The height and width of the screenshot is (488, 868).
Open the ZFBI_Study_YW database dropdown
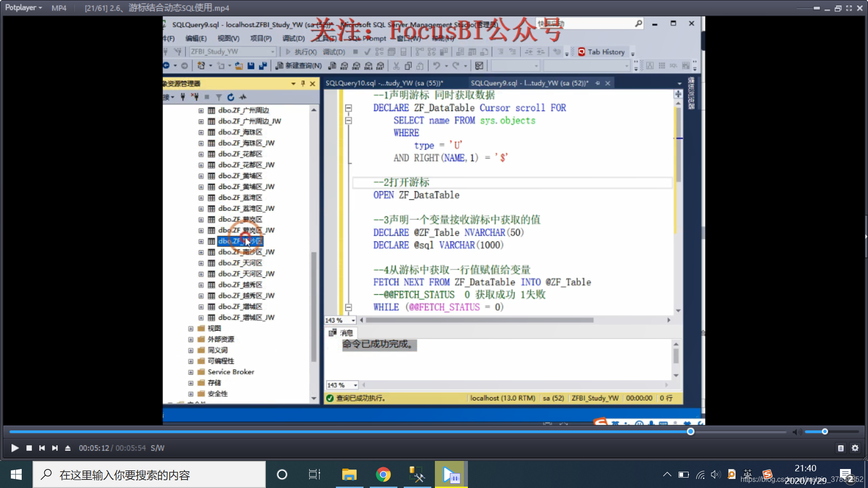(x=273, y=52)
